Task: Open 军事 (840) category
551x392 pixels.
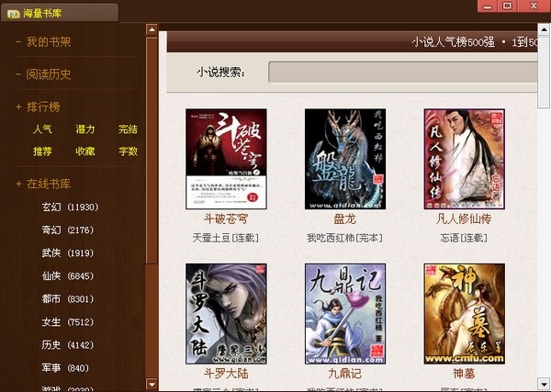Action: [x=65, y=368]
